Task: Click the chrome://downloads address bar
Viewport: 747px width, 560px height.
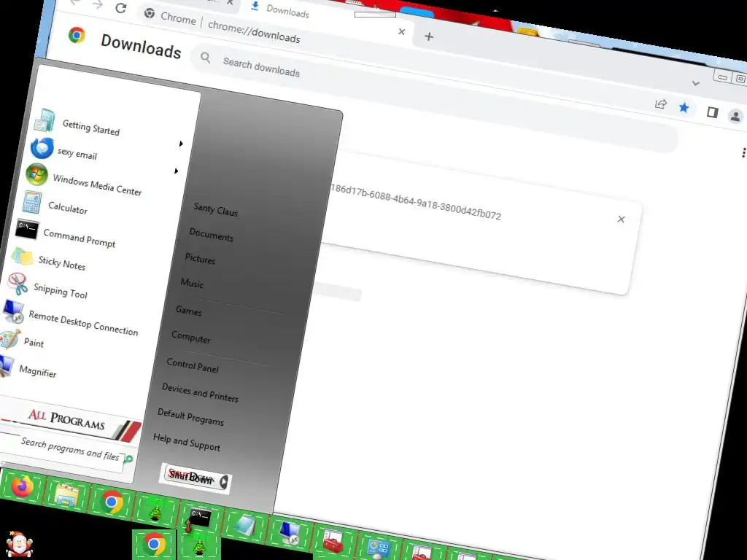Action: coord(254,32)
